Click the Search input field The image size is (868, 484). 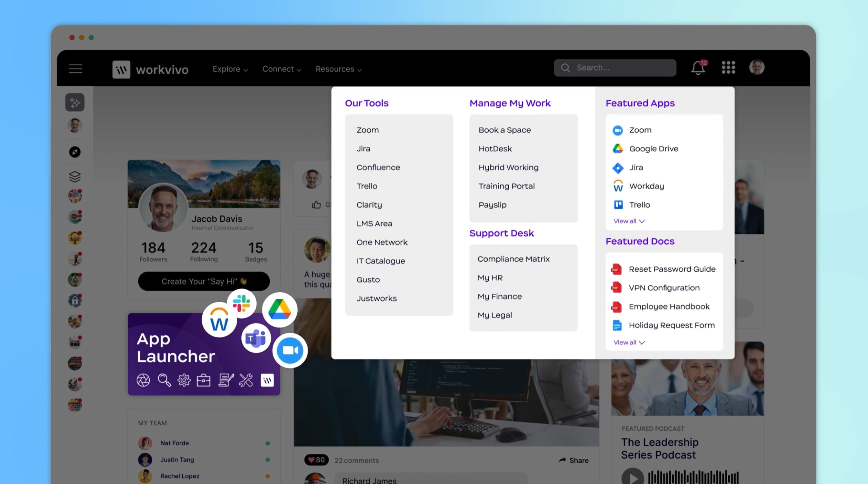pos(615,68)
